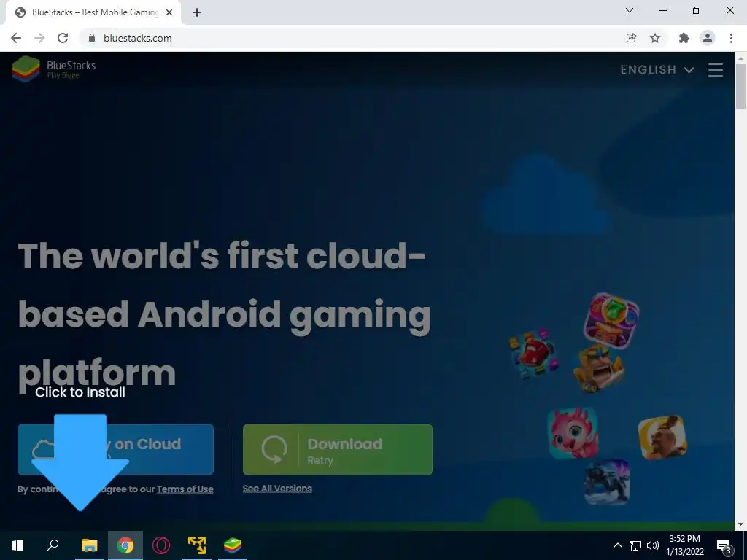This screenshot has height=560, width=747.
Task: Open the Terms of Use link
Action: point(185,489)
